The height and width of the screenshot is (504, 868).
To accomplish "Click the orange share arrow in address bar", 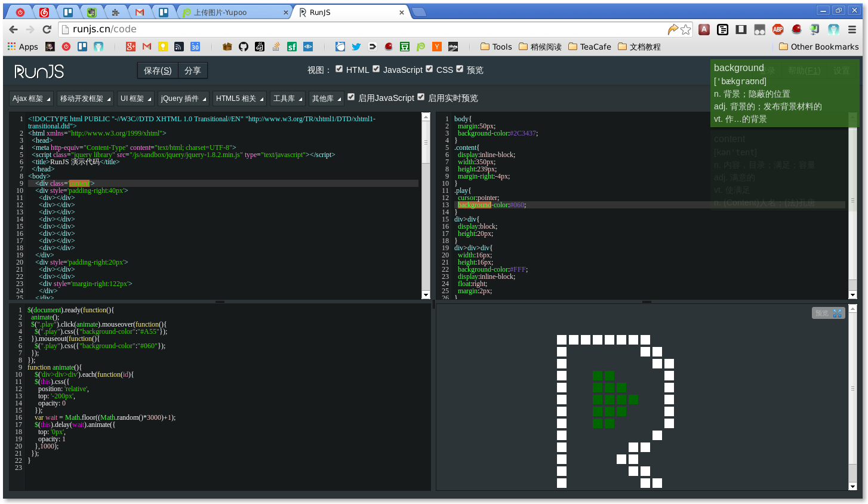I will point(673,29).
